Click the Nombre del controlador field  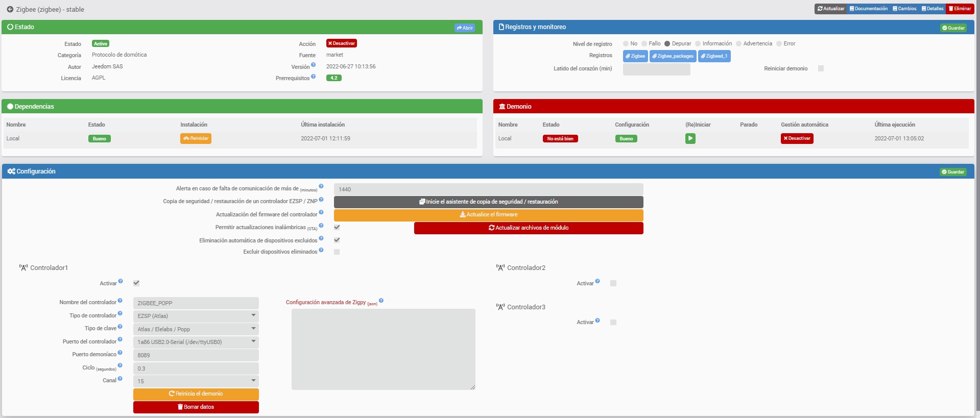(196, 303)
